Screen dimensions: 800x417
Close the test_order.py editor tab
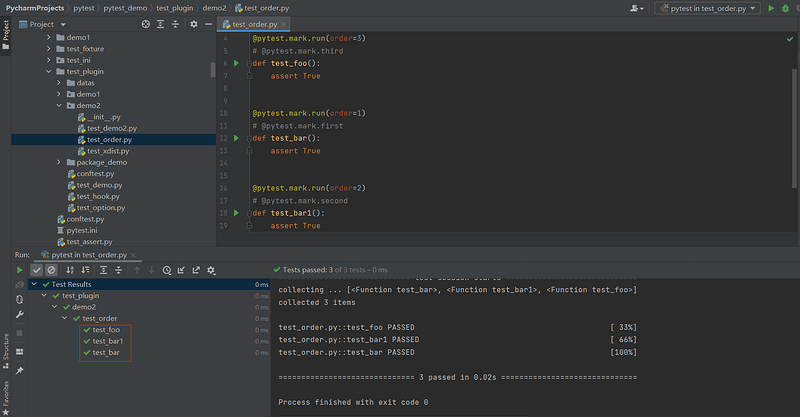click(x=284, y=24)
